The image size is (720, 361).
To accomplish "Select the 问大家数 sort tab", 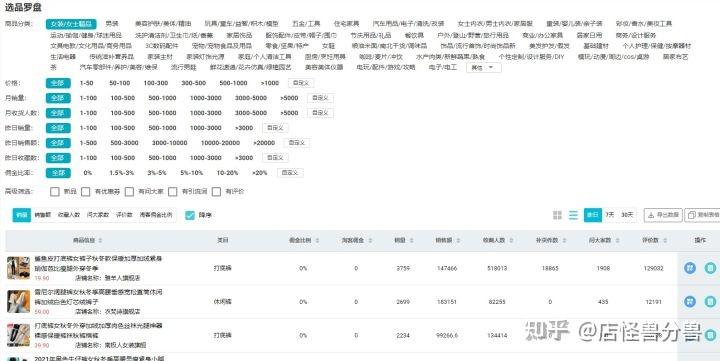I will [98, 215].
